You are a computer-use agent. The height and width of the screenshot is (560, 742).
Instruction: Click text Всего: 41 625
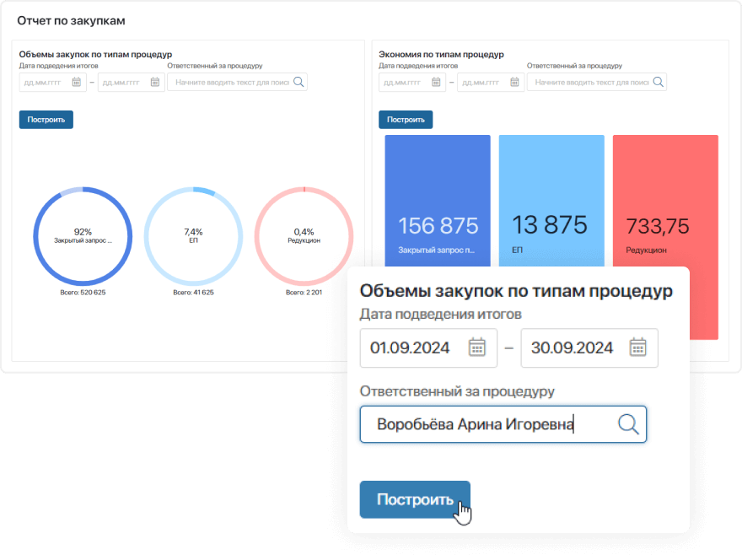coord(193,293)
